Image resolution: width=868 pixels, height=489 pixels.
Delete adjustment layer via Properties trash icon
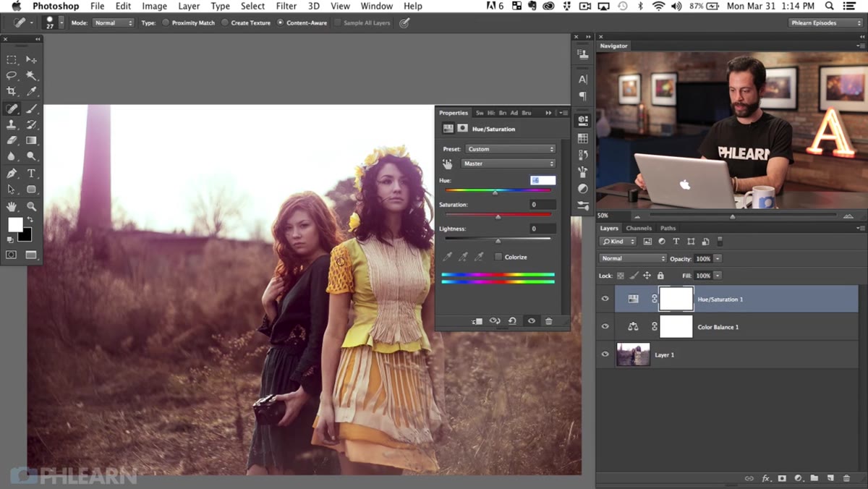(x=548, y=320)
